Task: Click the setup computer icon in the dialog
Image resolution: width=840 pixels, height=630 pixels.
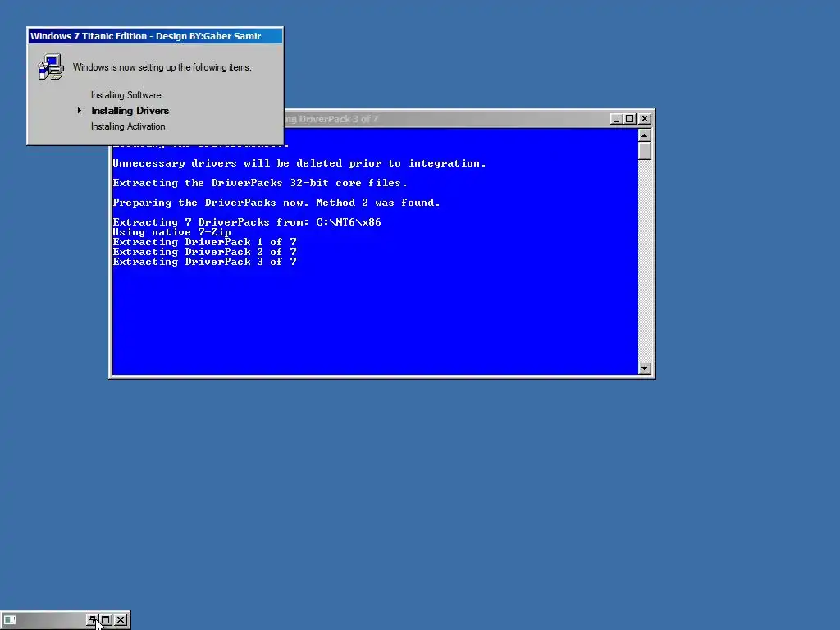Action: coord(51,67)
